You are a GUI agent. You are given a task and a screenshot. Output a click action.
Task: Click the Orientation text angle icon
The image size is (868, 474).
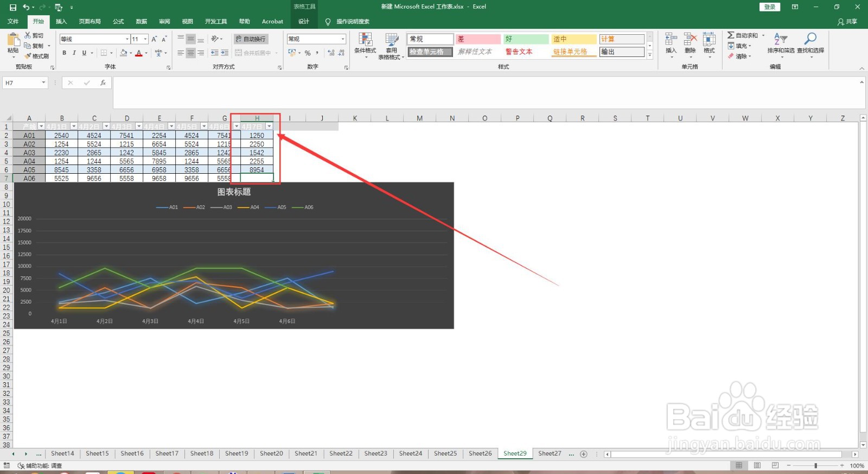pos(215,39)
